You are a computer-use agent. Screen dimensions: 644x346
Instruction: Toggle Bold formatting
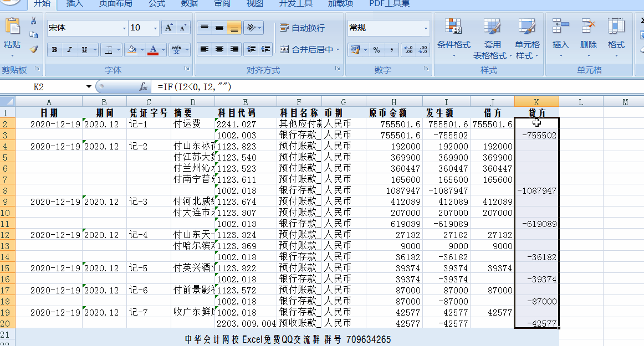pyautogui.click(x=54, y=50)
